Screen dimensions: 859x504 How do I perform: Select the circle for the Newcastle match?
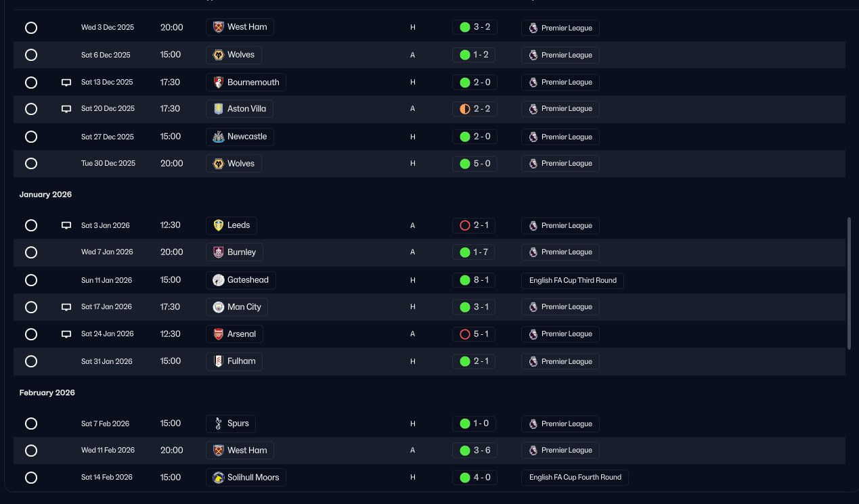[x=31, y=137]
